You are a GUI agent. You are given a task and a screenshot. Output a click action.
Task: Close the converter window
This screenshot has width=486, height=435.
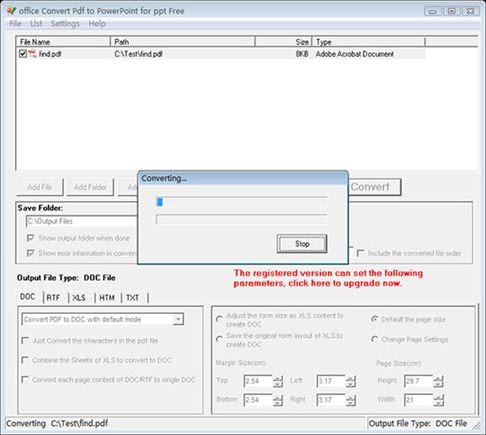(470, 11)
